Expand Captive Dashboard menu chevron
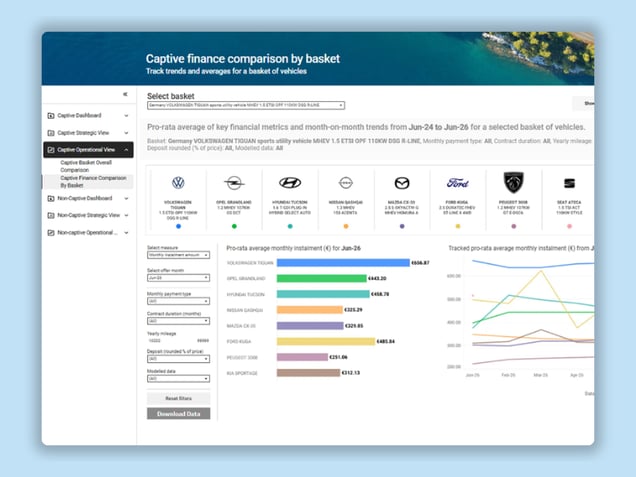 126,116
